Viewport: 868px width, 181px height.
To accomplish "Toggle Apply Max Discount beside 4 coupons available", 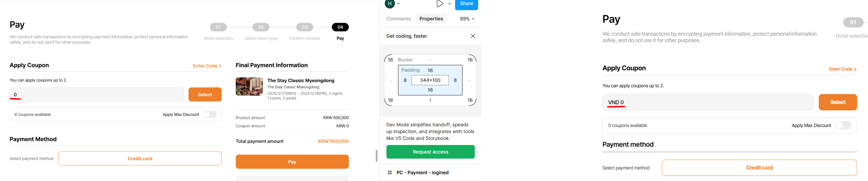I will [210, 114].
